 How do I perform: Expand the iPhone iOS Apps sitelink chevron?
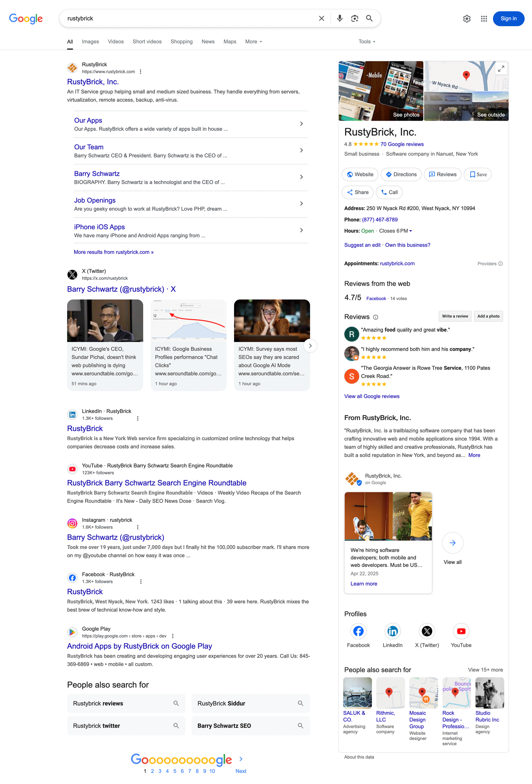(x=301, y=230)
